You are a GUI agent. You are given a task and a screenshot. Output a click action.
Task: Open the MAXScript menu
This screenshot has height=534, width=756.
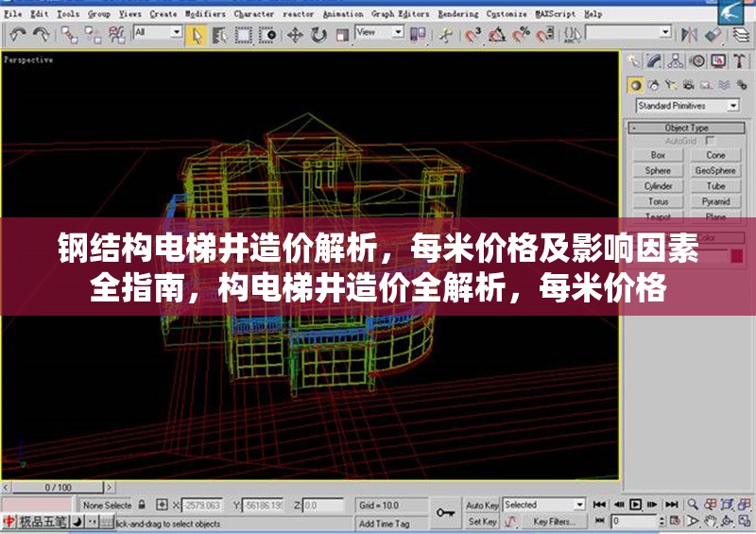pos(556,14)
